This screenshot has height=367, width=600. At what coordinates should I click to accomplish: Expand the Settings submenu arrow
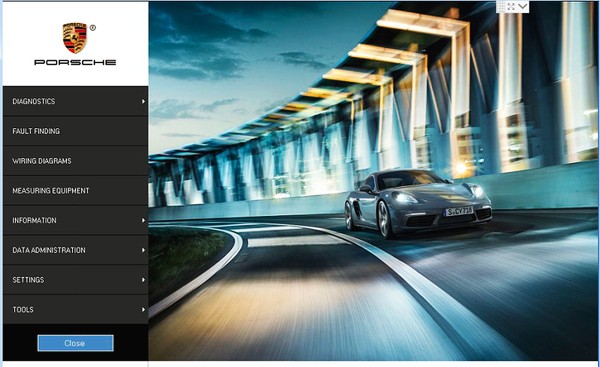pyautogui.click(x=143, y=280)
